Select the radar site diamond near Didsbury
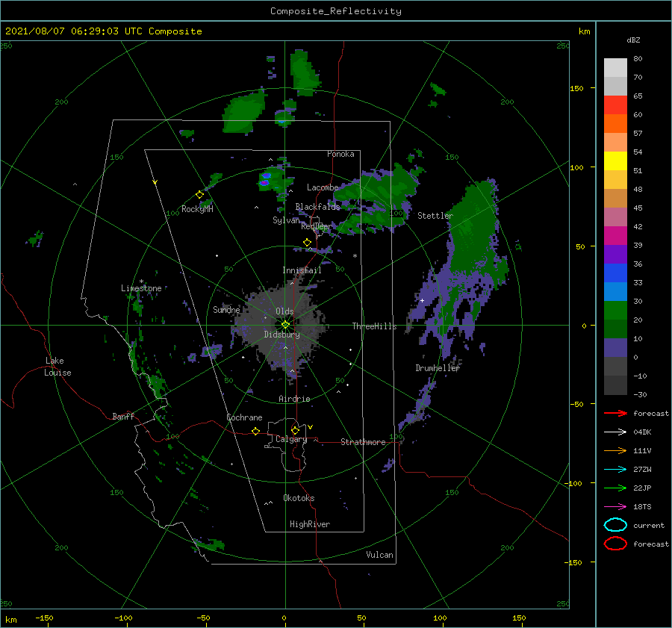 tap(285, 325)
